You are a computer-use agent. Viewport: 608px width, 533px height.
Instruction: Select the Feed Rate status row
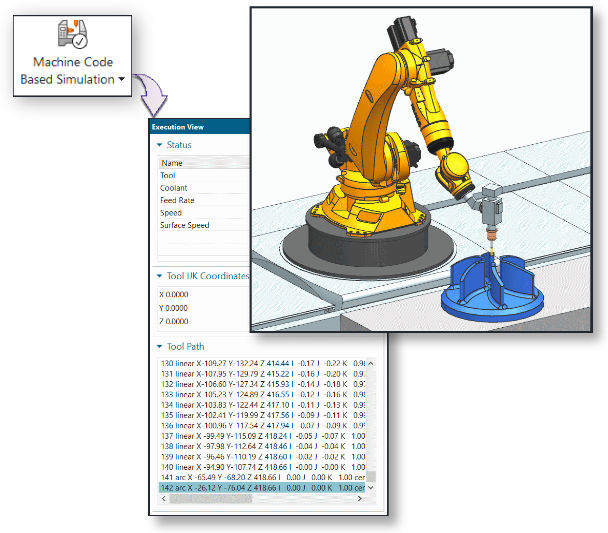176,200
